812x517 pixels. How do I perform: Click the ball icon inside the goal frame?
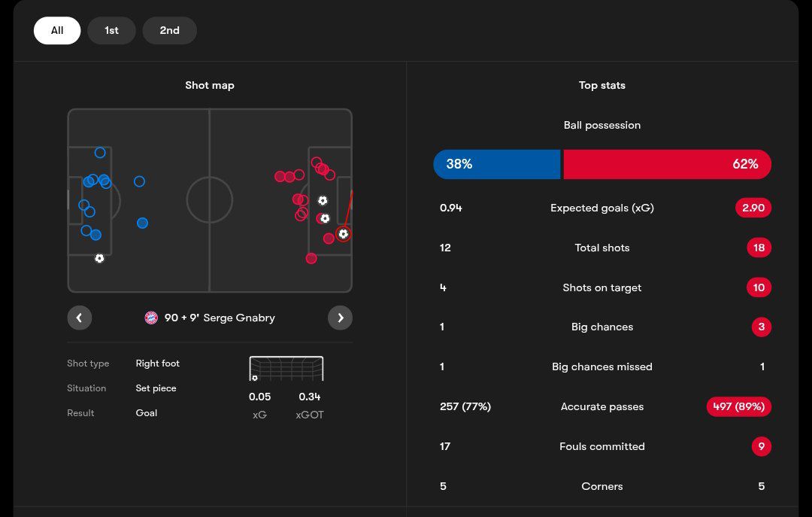[255, 378]
